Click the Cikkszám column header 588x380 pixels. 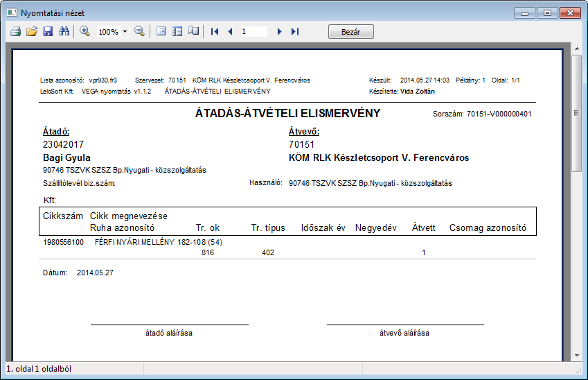tap(63, 216)
